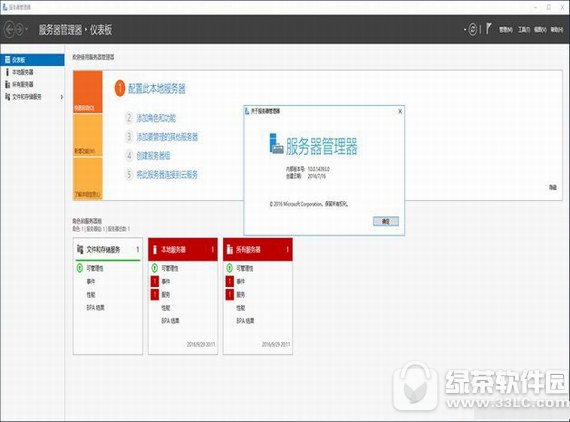Image resolution: width=570 pixels, height=422 pixels.
Task: Click green 可管理性 status icon in 文件和存储服务 tile
Action: (80, 268)
